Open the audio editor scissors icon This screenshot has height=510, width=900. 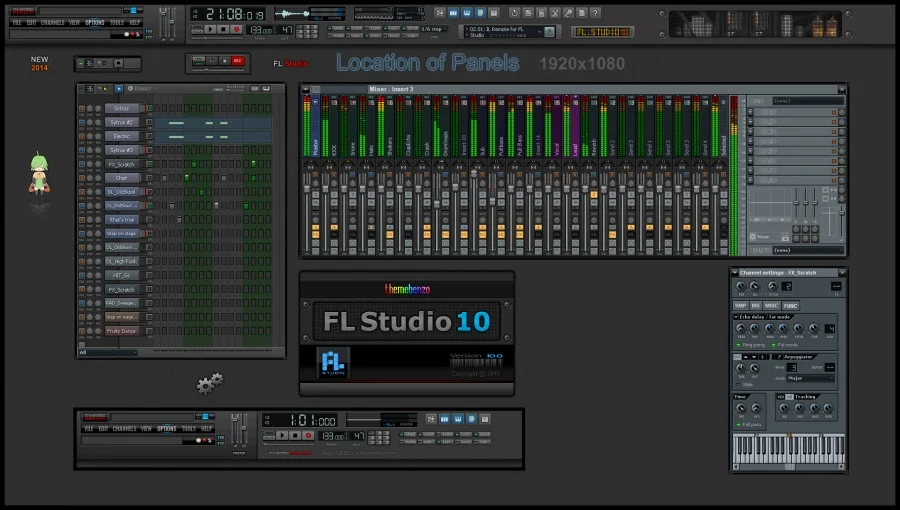point(555,13)
